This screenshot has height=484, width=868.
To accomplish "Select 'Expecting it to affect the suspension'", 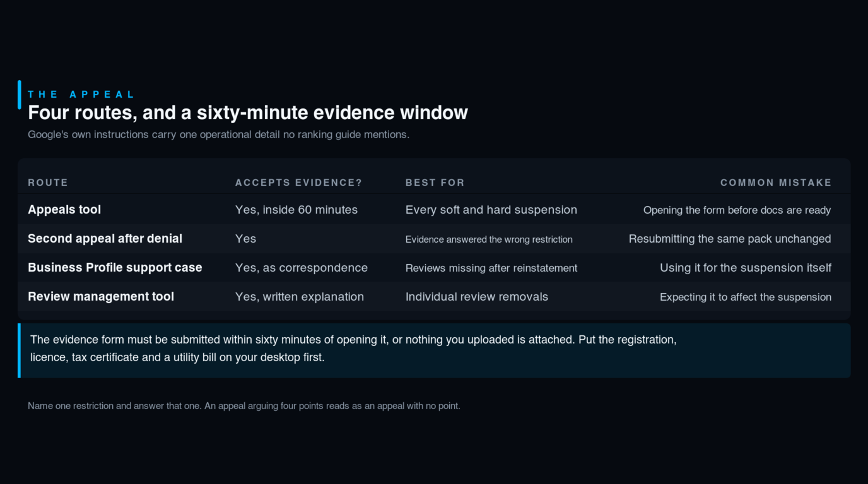I will coord(746,297).
